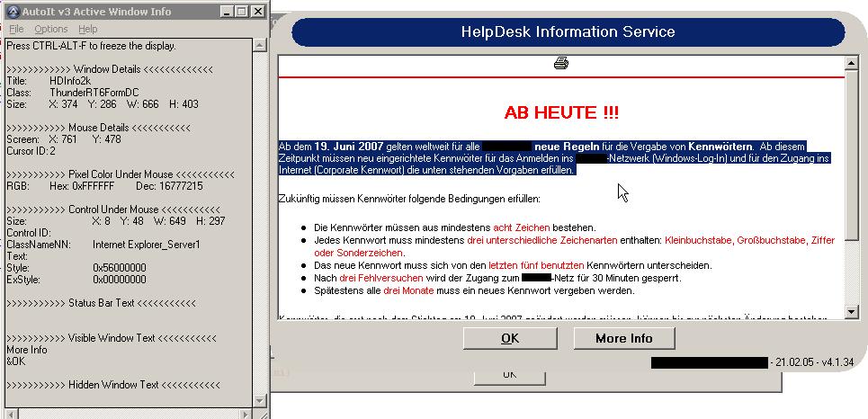The height and width of the screenshot is (419, 868).
Task: Open the Options menu
Action: pos(50,30)
